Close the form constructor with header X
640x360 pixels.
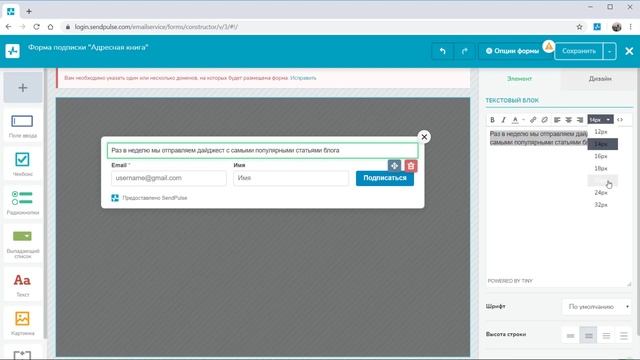coord(629,51)
